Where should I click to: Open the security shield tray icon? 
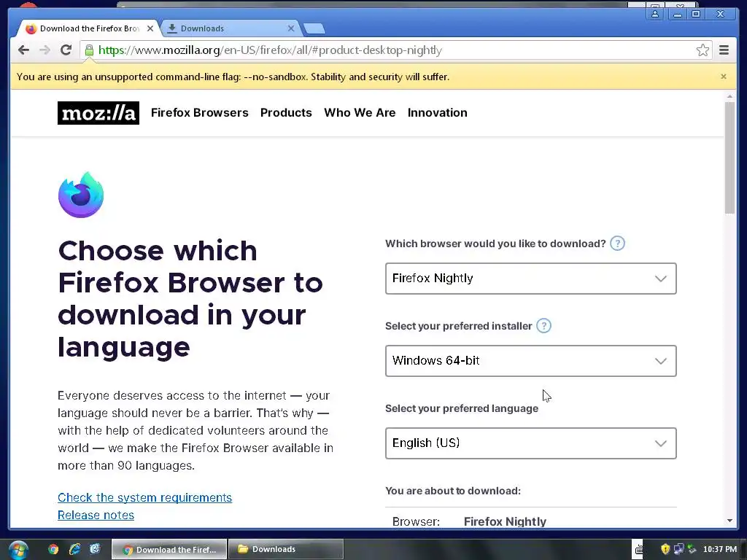point(665,550)
